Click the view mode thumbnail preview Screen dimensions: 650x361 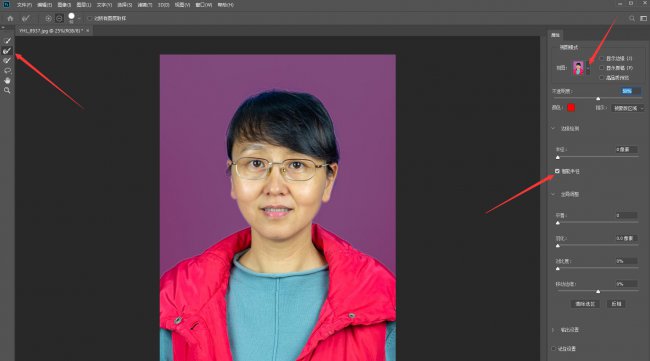[578, 68]
